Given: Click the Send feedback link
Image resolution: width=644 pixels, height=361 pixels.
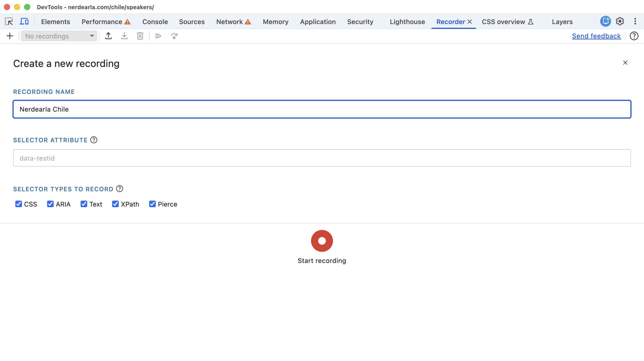Looking at the screenshot, I should (x=596, y=36).
